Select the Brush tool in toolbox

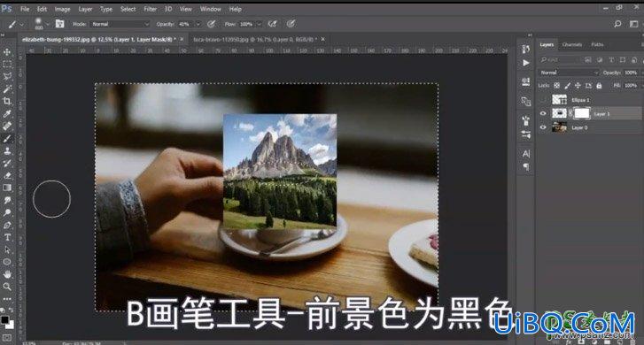coord(7,139)
